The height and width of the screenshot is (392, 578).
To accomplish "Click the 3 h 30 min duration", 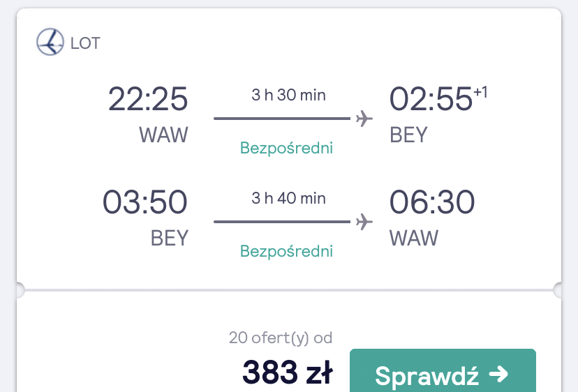I will (x=288, y=95).
